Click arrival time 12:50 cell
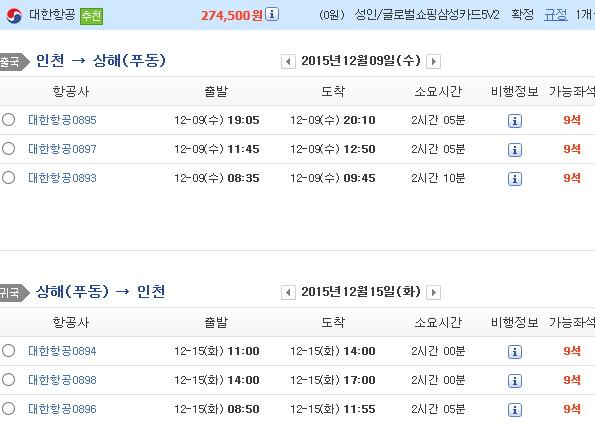595x435 pixels. point(333,149)
